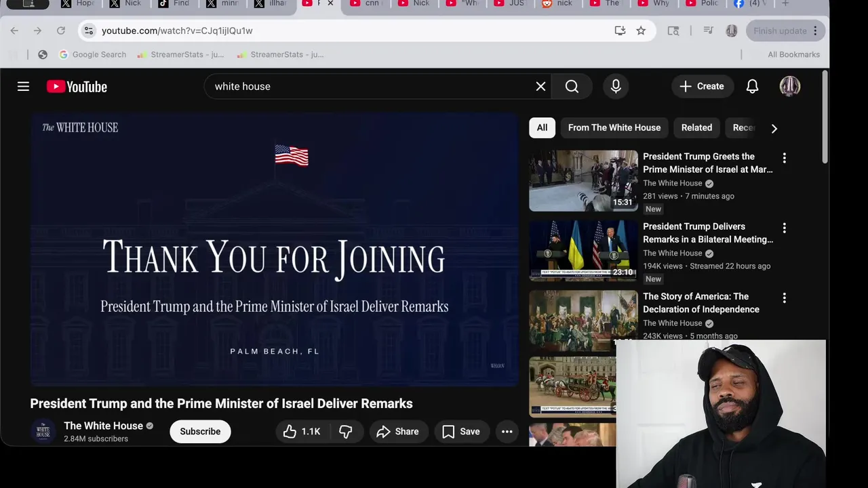868x488 pixels.
Task: Click the main video player
Action: click(274, 249)
